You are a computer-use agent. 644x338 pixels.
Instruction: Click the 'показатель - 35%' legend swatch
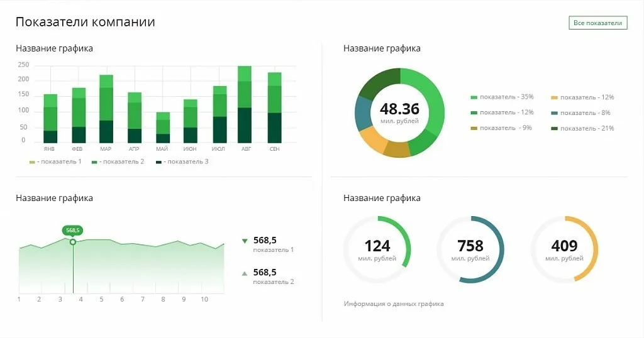click(x=474, y=97)
